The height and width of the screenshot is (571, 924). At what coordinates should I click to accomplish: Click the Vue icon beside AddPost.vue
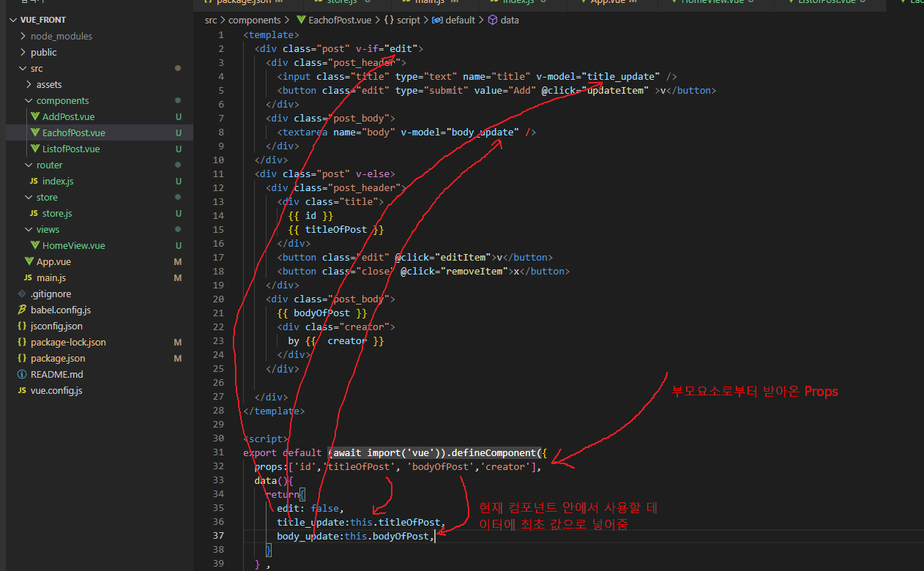34,116
